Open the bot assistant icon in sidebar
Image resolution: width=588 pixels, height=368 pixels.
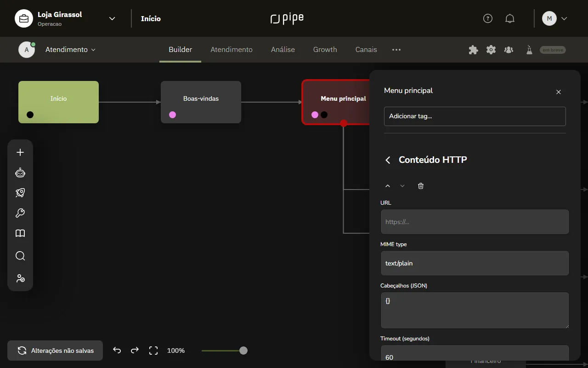[x=20, y=172]
